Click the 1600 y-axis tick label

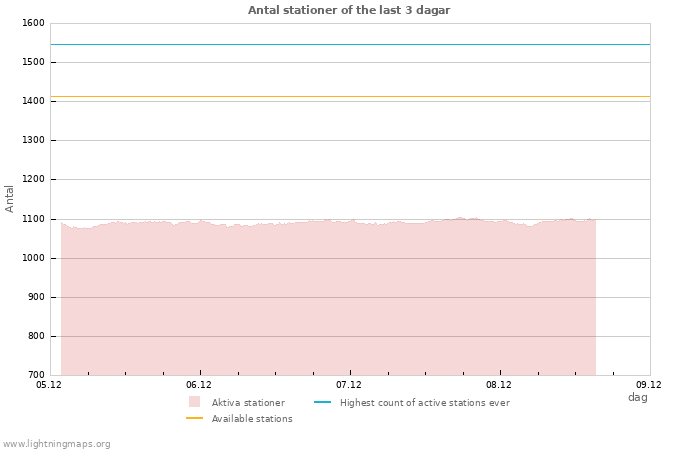[33, 23]
